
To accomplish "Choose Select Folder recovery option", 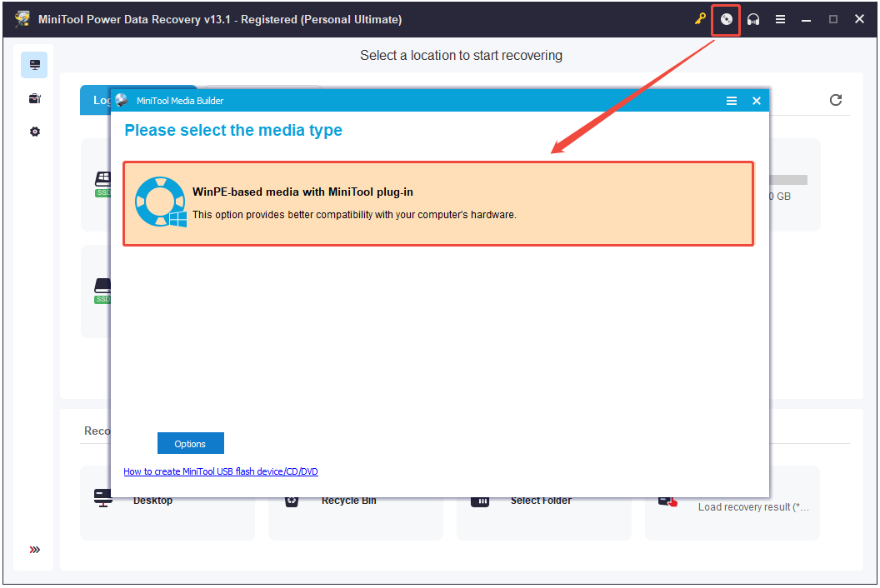I will pos(544,518).
